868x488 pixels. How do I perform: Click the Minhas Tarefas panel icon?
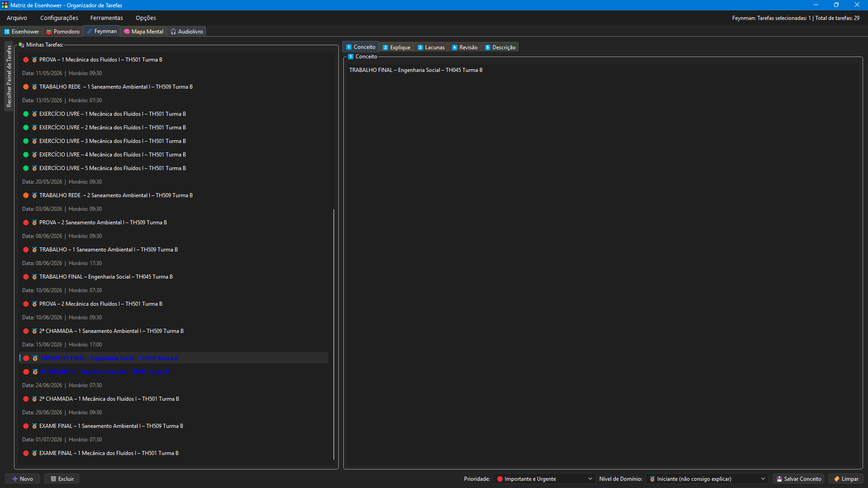coord(21,45)
